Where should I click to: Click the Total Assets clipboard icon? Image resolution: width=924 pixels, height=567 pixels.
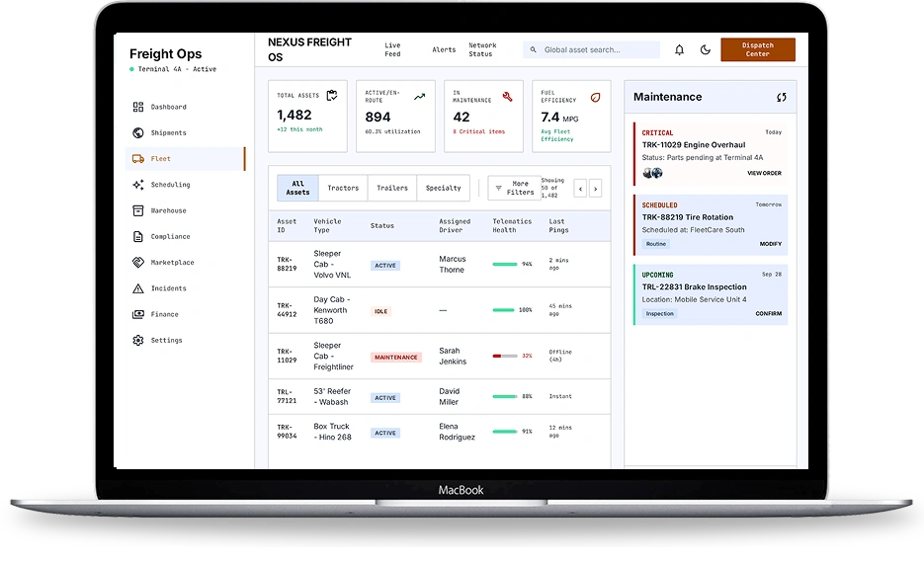[x=332, y=96]
